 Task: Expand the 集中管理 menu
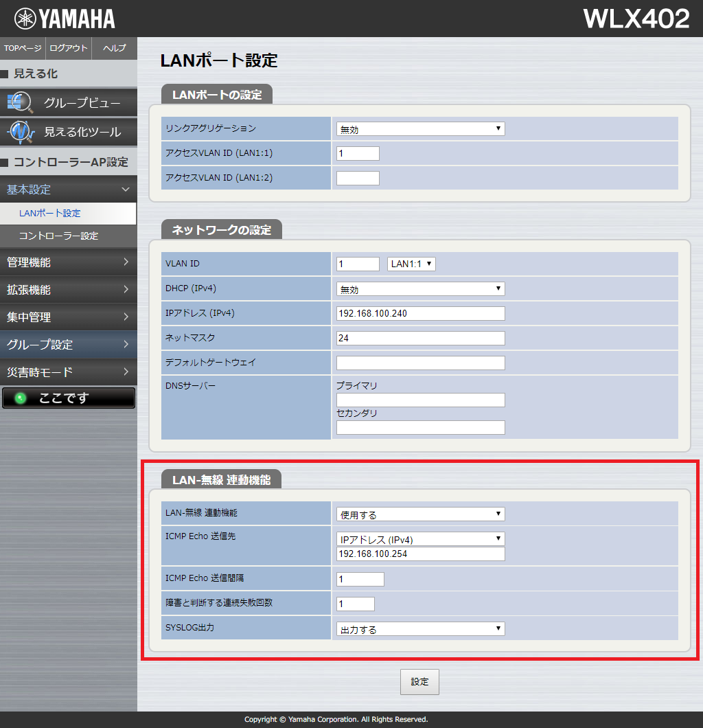[69, 317]
